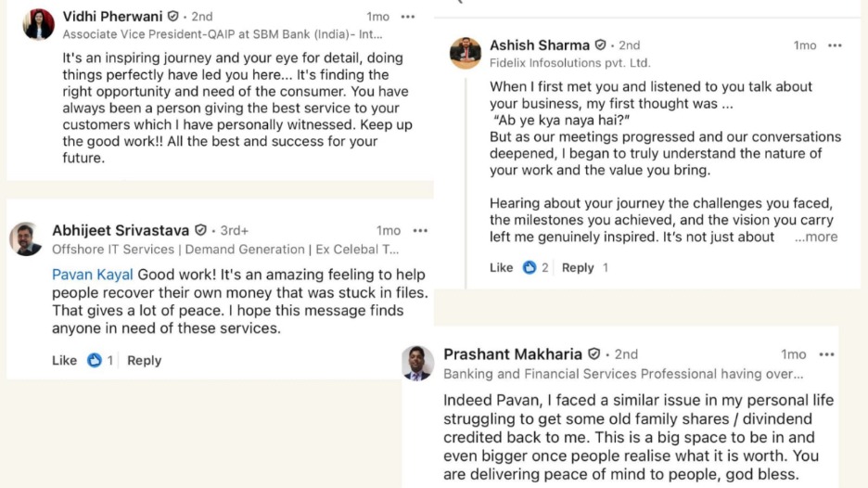
Task: Open three-dot menu on Ashish Sharma's comment
Action: (x=835, y=45)
